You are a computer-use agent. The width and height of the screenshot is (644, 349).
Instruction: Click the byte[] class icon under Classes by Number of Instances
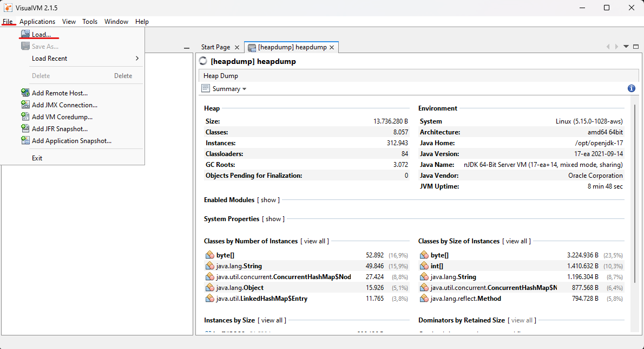(209, 255)
